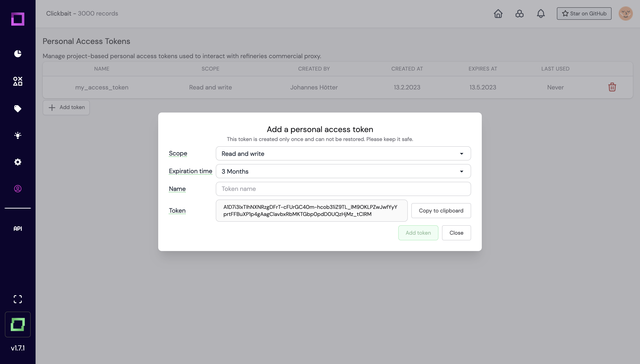
Task: Open the API sidebar entry
Action: tap(18, 229)
